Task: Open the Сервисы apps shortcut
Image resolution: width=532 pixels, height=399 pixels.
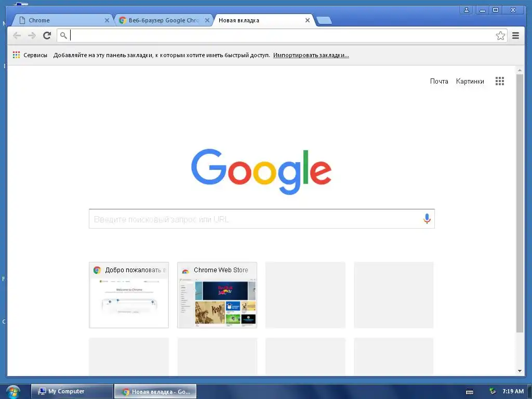Action: (30, 55)
